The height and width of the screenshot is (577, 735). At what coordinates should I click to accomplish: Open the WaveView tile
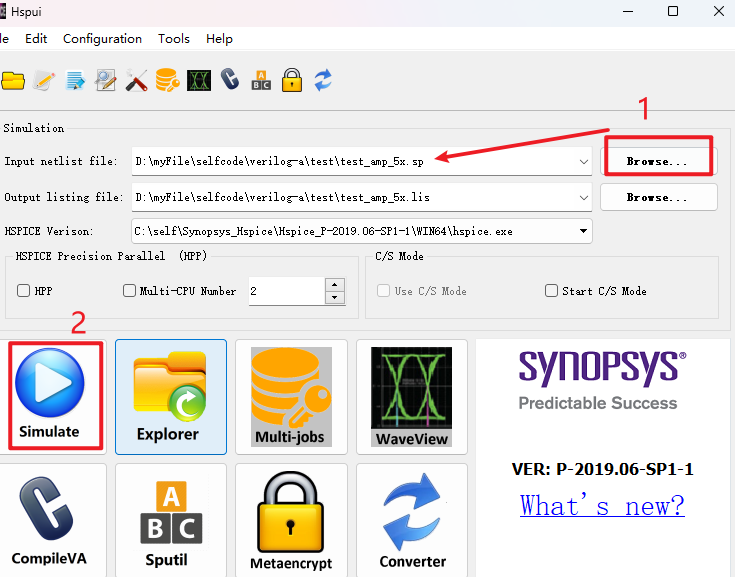pos(412,397)
